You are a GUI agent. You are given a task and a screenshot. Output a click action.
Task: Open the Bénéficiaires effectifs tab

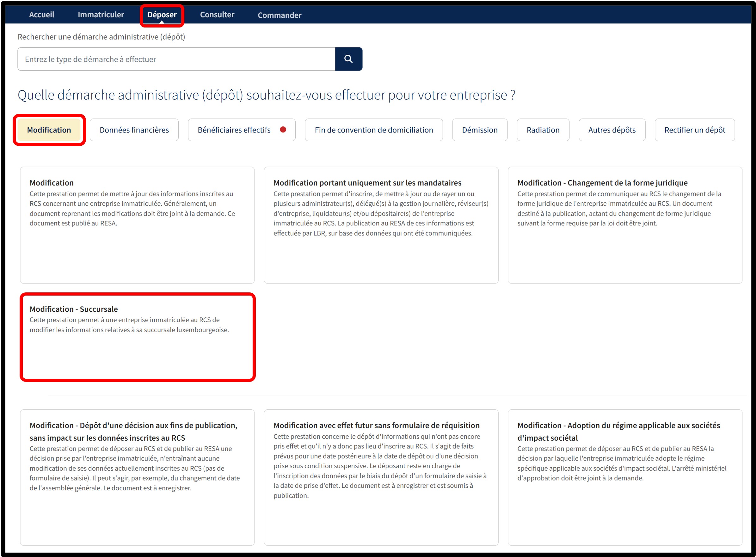[234, 130]
